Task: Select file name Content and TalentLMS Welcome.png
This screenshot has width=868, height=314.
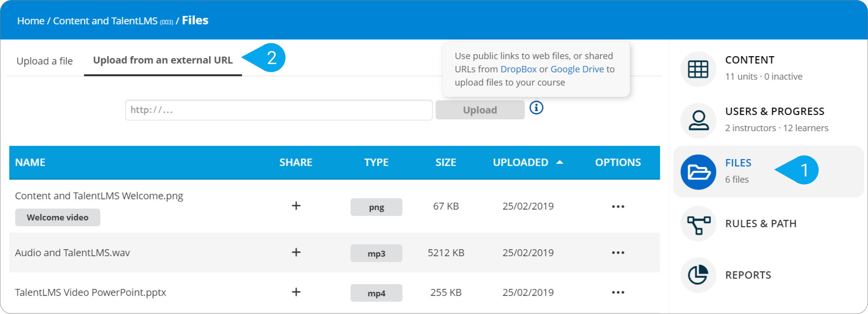Action: click(x=99, y=196)
